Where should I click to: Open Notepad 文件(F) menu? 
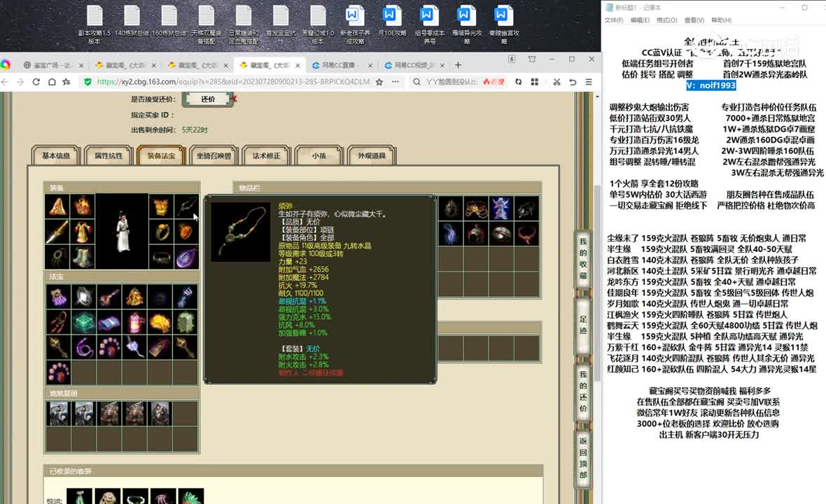614,20
